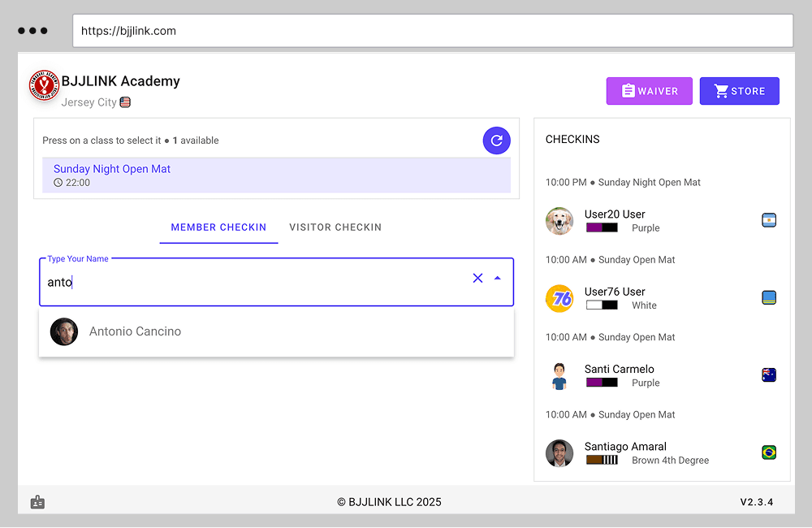This screenshot has width=812, height=528.
Task: Click the Argentina flag beside User20 User
Action: click(x=768, y=220)
